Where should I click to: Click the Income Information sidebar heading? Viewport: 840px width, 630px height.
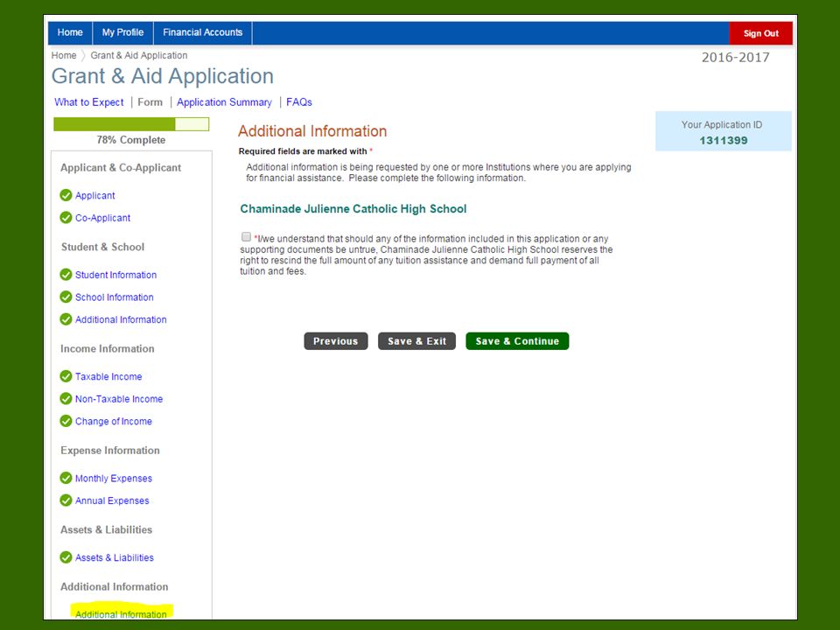click(x=107, y=349)
